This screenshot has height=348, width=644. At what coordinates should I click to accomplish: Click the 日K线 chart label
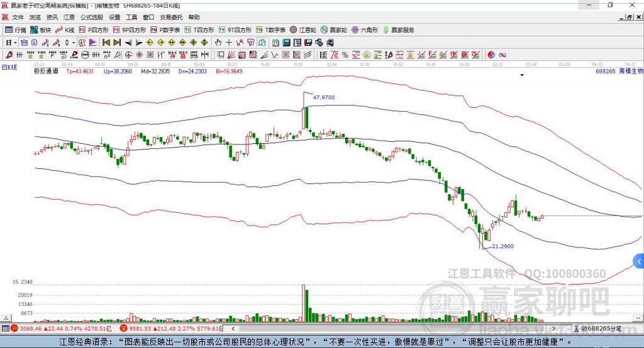[9, 67]
